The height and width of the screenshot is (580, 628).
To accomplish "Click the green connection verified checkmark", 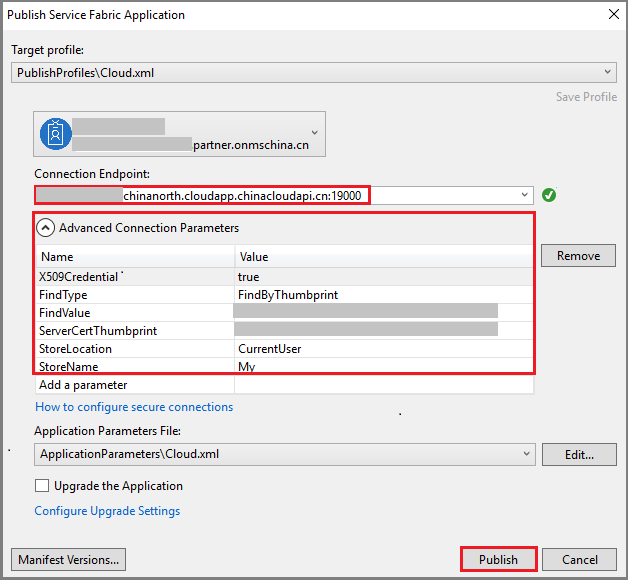I will (x=549, y=195).
